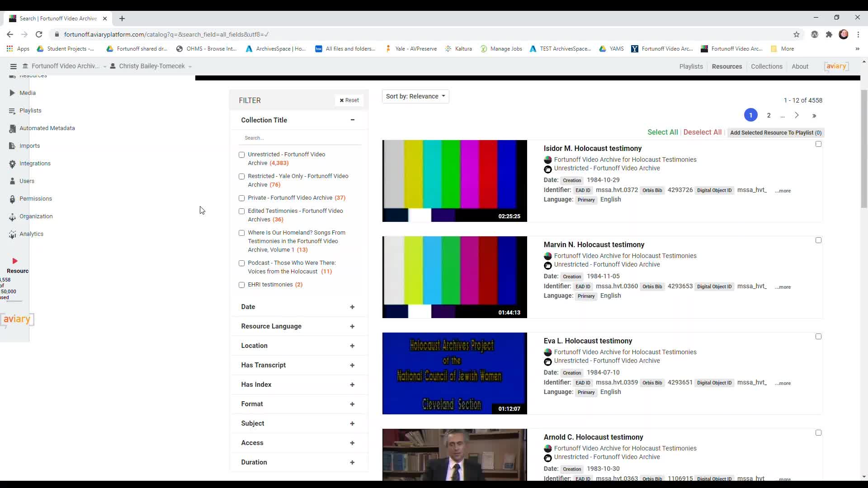Screen dimensions: 868x488
Task: Expand the Subject filter
Action: pyautogui.click(x=352, y=423)
